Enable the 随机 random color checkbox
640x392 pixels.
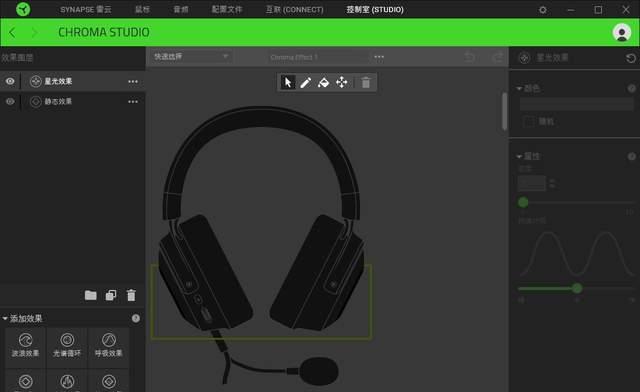click(x=529, y=122)
